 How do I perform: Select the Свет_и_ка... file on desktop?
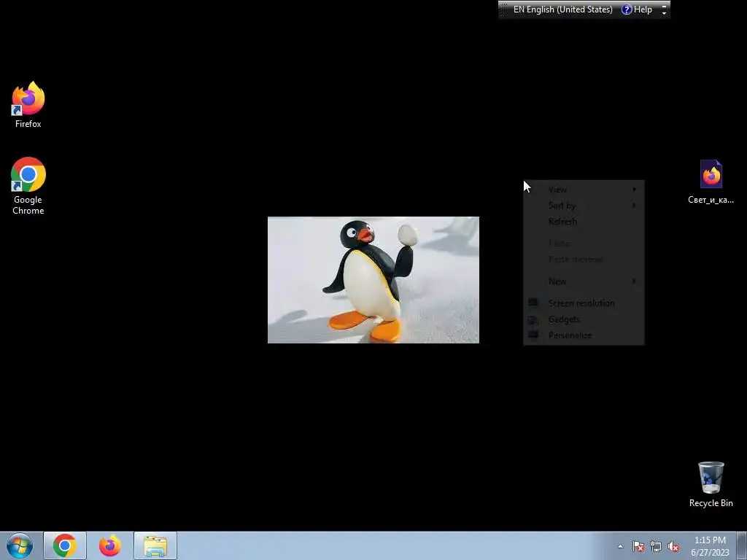tap(711, 182)
